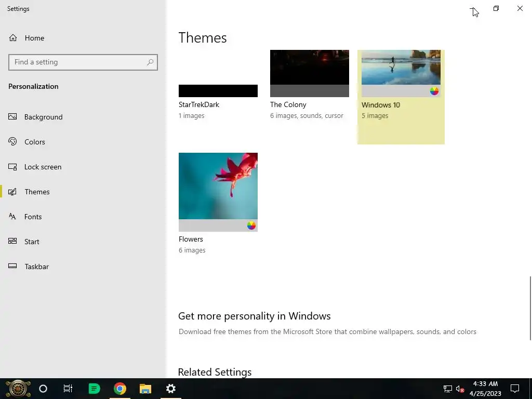Click the Themes brush icon
This screenshot has height=399, width=532.
pyautogui.click(x=12, y=192)
